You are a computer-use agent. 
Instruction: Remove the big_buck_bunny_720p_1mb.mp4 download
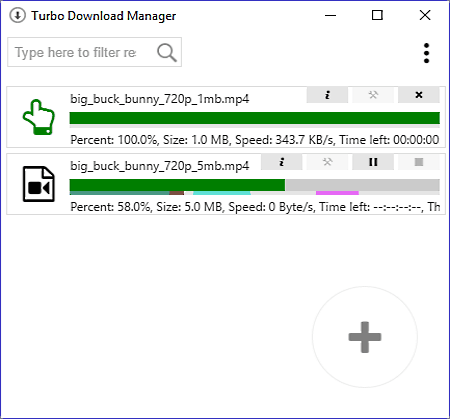419,95
